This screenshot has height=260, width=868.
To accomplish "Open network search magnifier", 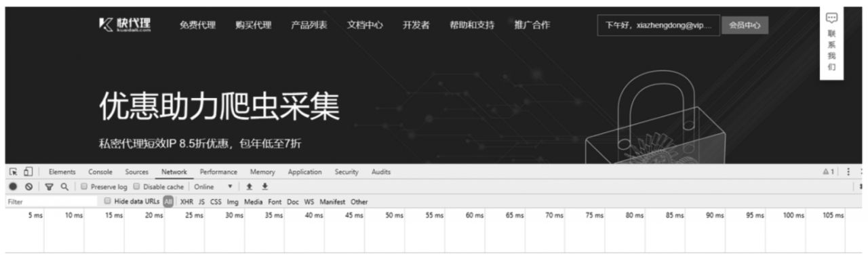I will click(x=64, y=186).
